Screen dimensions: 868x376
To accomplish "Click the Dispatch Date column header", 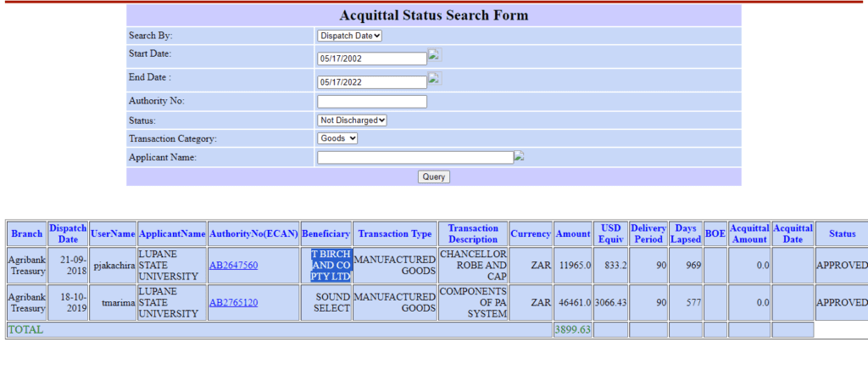I will tap(68, 234).
